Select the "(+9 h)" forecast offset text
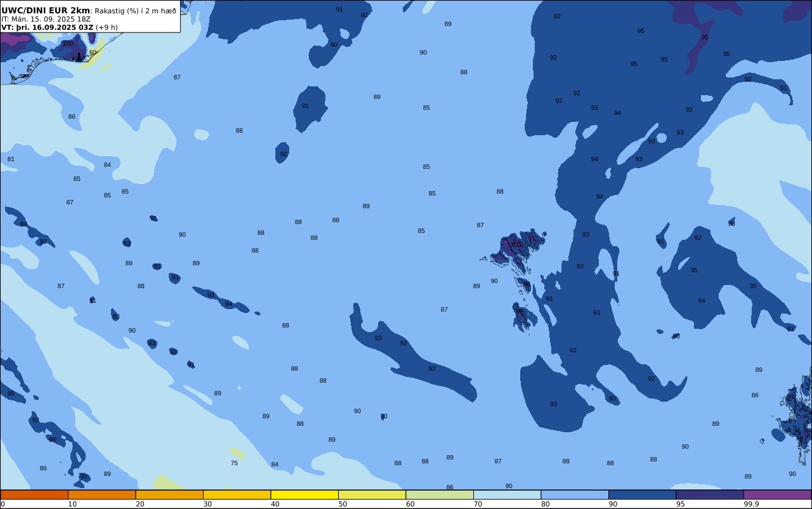The width and height of the screenshot is (812, 509). point(107,27)
